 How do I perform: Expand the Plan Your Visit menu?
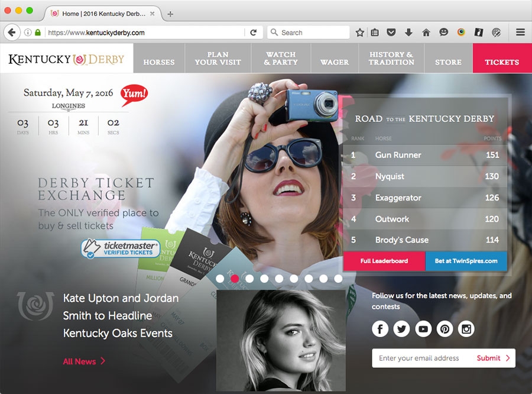[x=218, y=58]
